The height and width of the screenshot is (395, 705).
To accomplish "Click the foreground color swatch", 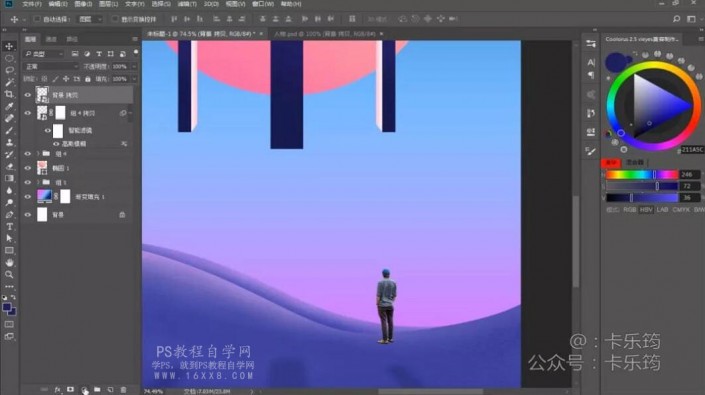I will pos(6,307).
